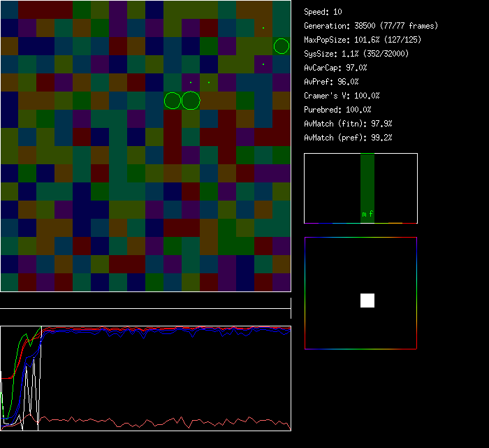Screen dimensions: 489x448
Task: Click tiny dot below-left of the lone large circle
Action: click(263, 64)
